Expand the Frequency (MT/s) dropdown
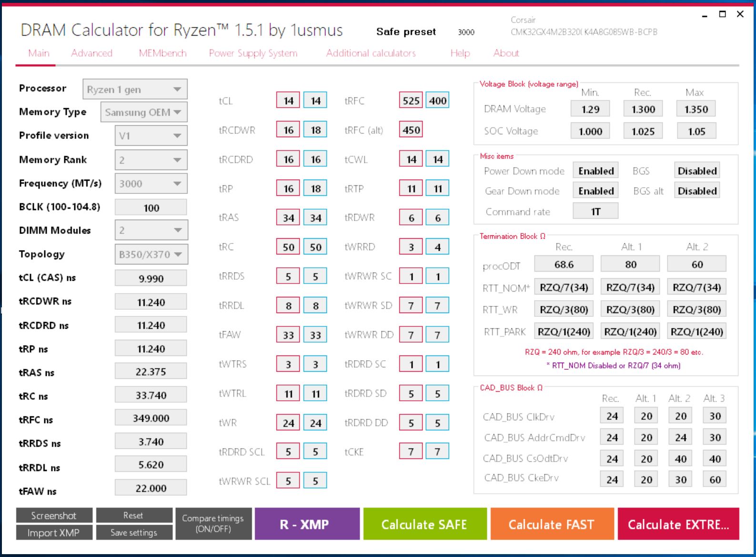The height and width of the screenshot is (557, 756). coord(151,183)
